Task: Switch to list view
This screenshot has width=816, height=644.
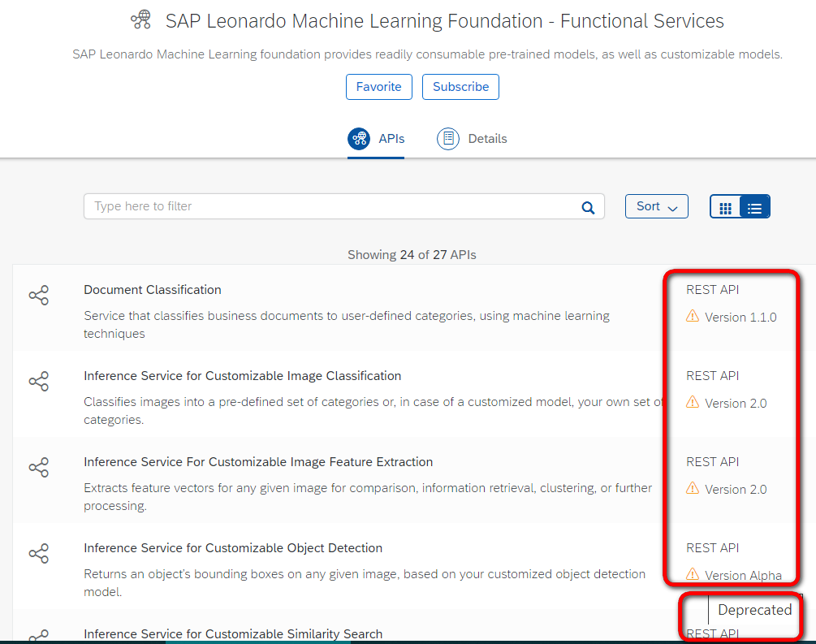Action: (754, 208)
